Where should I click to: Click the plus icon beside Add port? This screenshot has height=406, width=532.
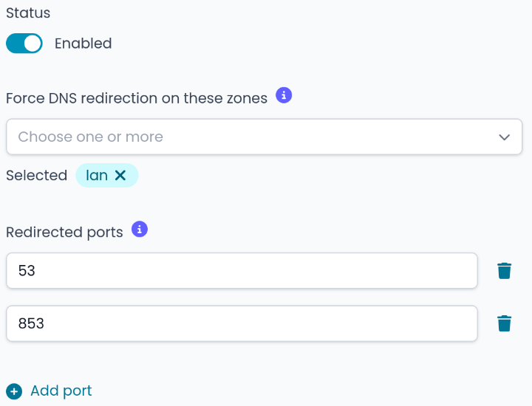pos(14,391)
